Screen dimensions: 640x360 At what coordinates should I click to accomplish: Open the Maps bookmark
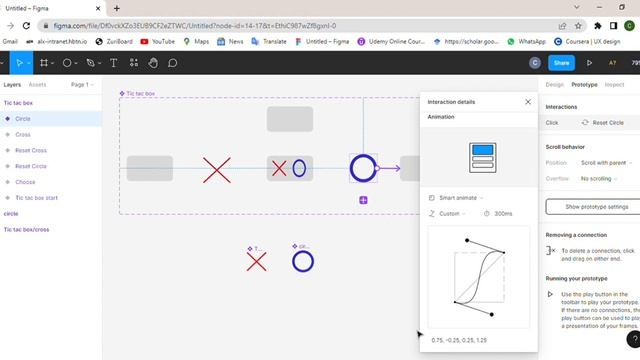tap(196, 41)
